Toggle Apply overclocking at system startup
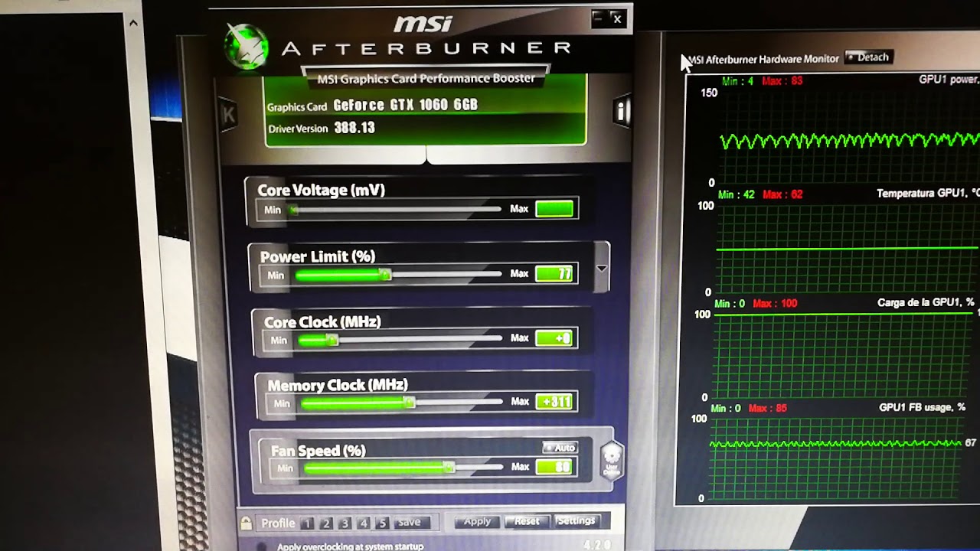Image resolution: width=980 pixels, height=551 pixels. 261,546
